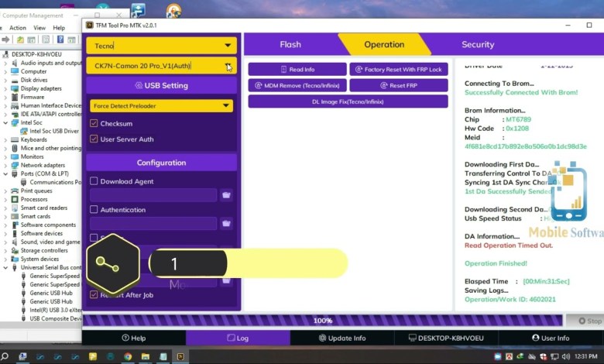
Task: Click the Print queues device icon
Action: pos(15,191)
